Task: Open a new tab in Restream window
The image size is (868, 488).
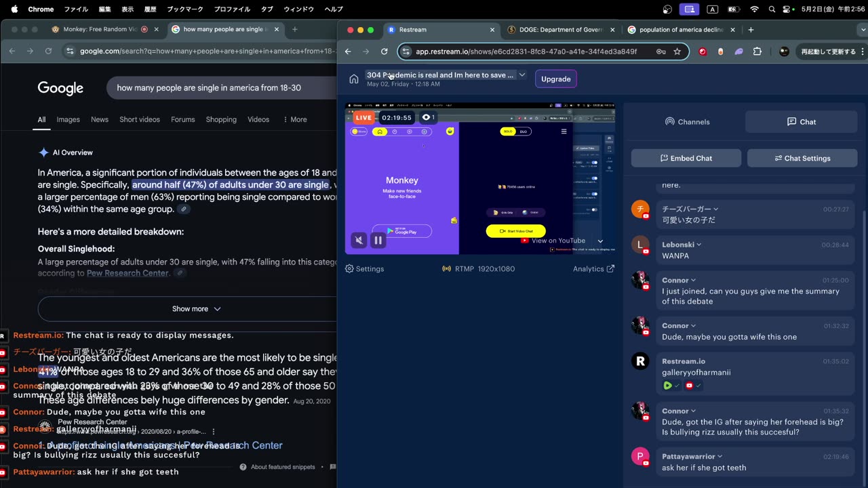Action: click(751, 30)
